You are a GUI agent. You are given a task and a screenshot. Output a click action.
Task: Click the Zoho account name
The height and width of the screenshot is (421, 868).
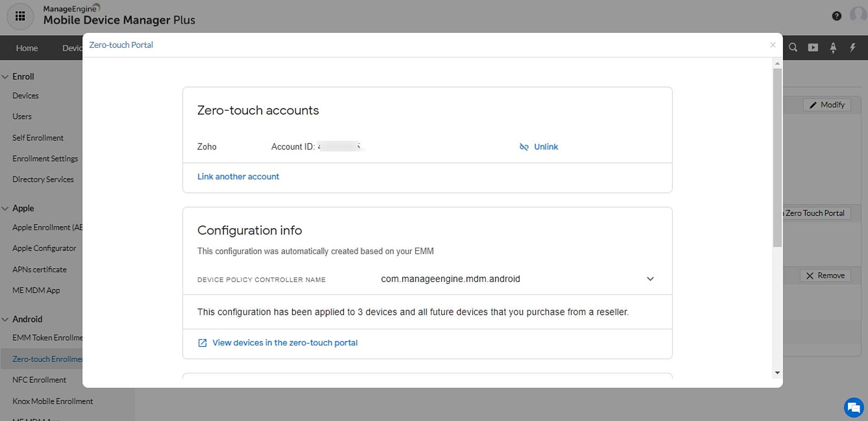pyautogui.click(x=207, y=147)
